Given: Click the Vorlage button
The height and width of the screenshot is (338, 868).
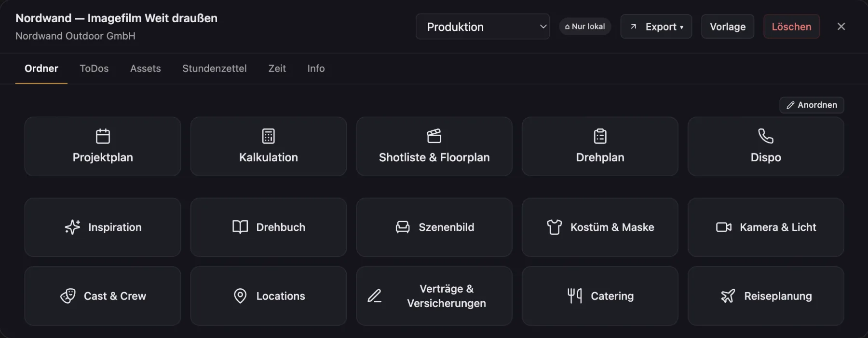Looking at the screenshot, I should [728, 27].
